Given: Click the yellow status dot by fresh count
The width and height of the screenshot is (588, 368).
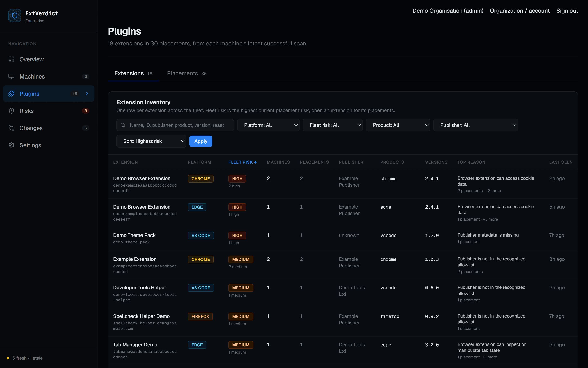Looking at the screenshot, I should [8, 358].
